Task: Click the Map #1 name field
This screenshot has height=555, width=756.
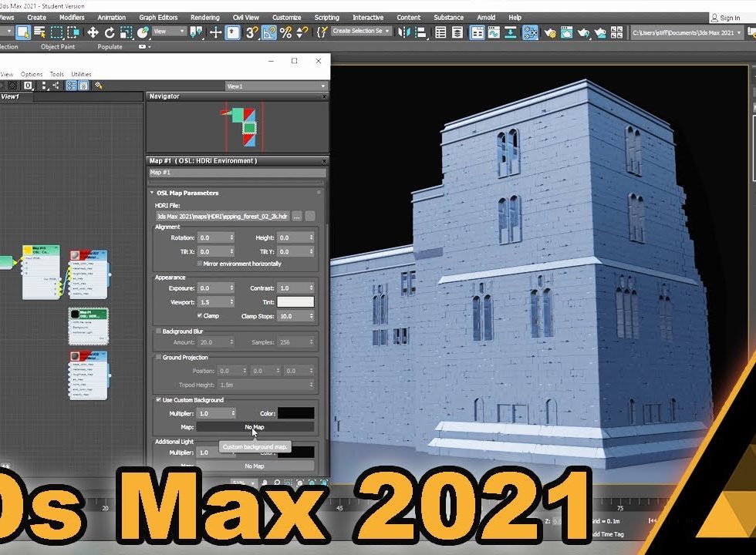Action: click(238, 173)
